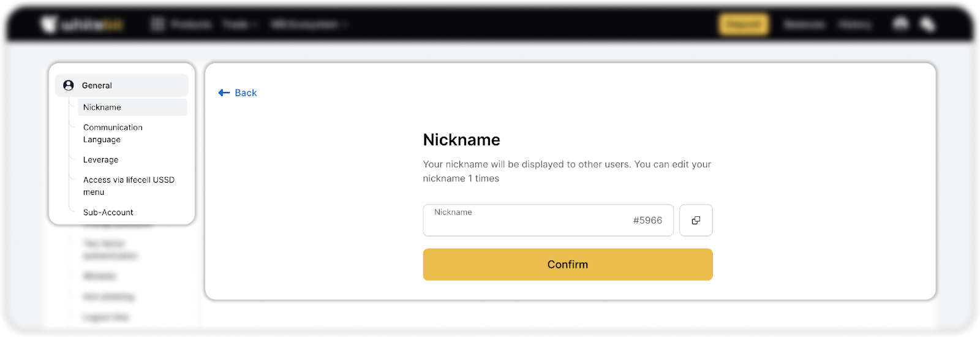
Task: Click the copy nickname icon
Action: 696,221
